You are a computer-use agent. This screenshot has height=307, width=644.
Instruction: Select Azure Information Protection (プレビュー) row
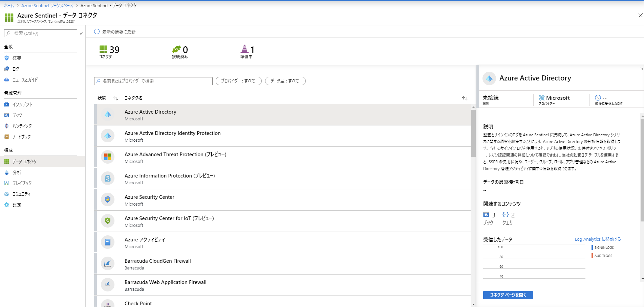[282, 179]
